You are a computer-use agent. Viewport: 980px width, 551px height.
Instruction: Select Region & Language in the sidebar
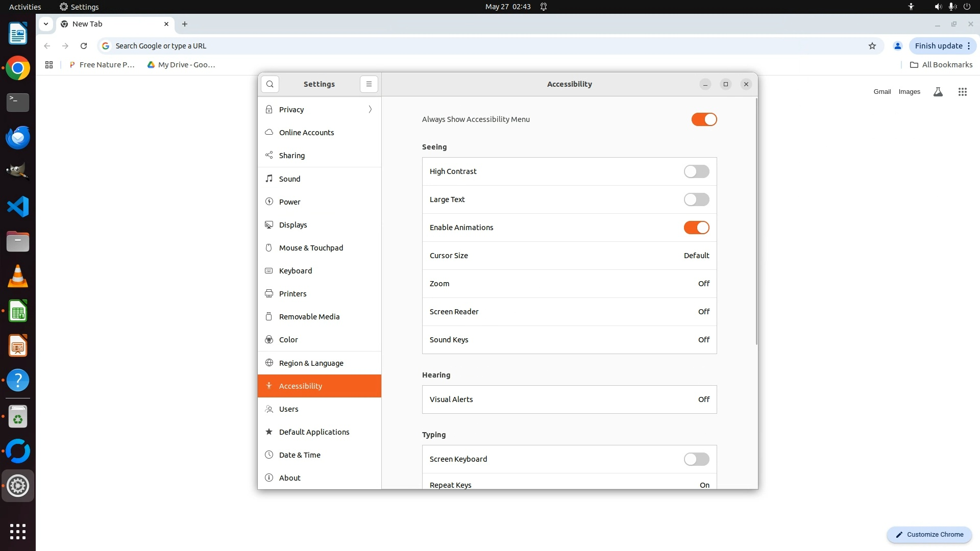coord(311,363)
